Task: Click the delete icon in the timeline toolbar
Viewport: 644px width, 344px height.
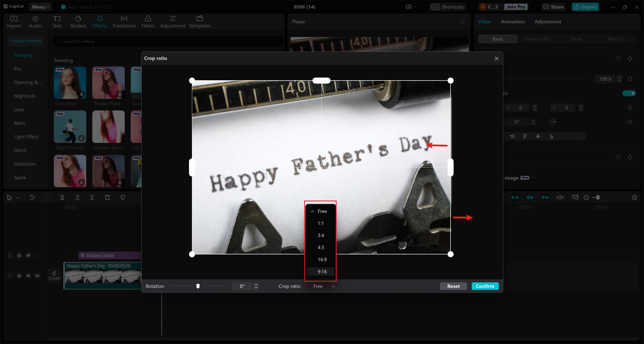Action: 108,198
